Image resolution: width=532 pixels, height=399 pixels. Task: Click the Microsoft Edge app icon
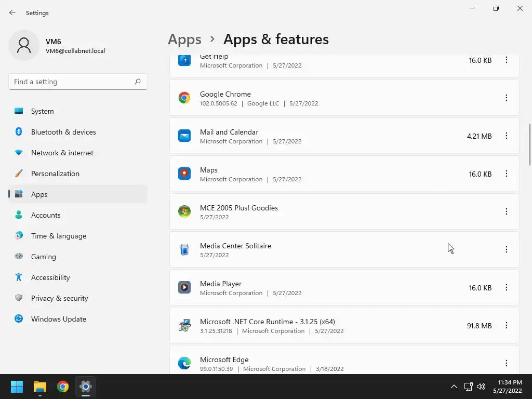184,363
